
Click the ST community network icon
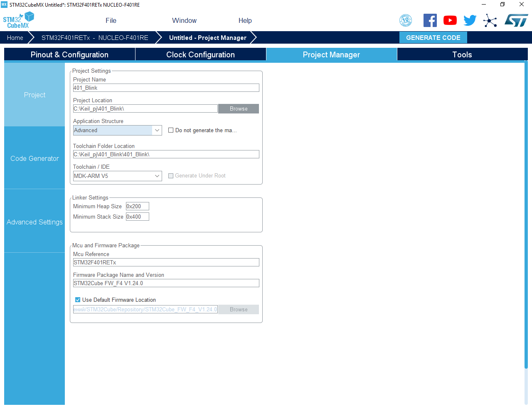(x=490, y=20)
